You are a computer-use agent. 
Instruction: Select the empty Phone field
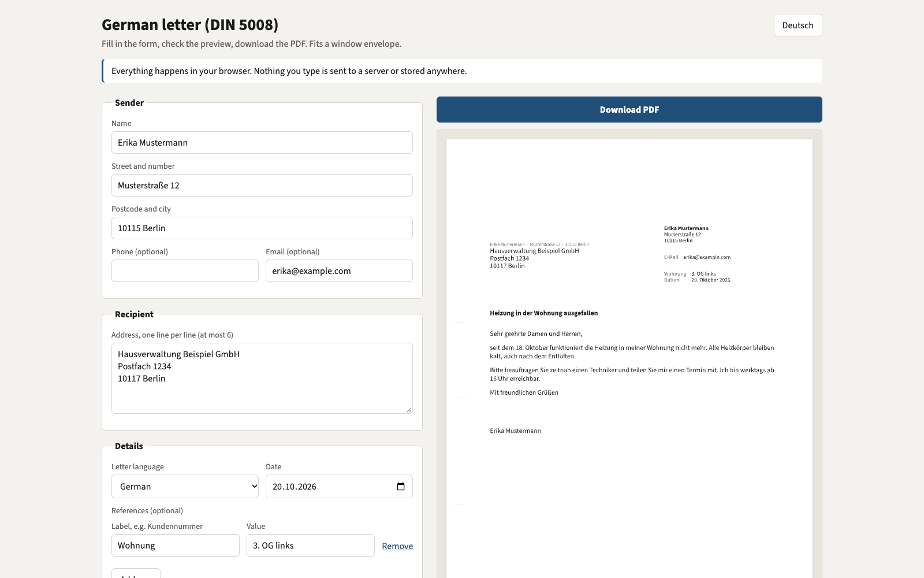185,271
